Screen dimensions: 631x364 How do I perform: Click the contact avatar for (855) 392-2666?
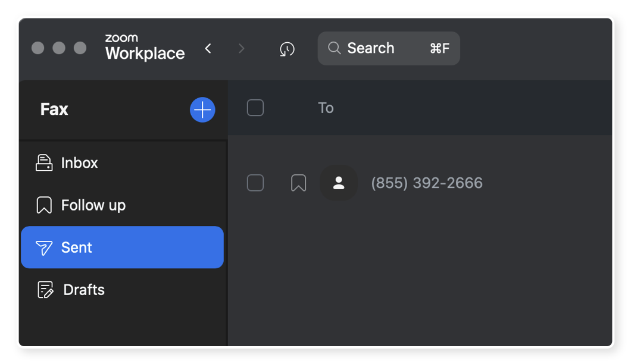(339, 183)
